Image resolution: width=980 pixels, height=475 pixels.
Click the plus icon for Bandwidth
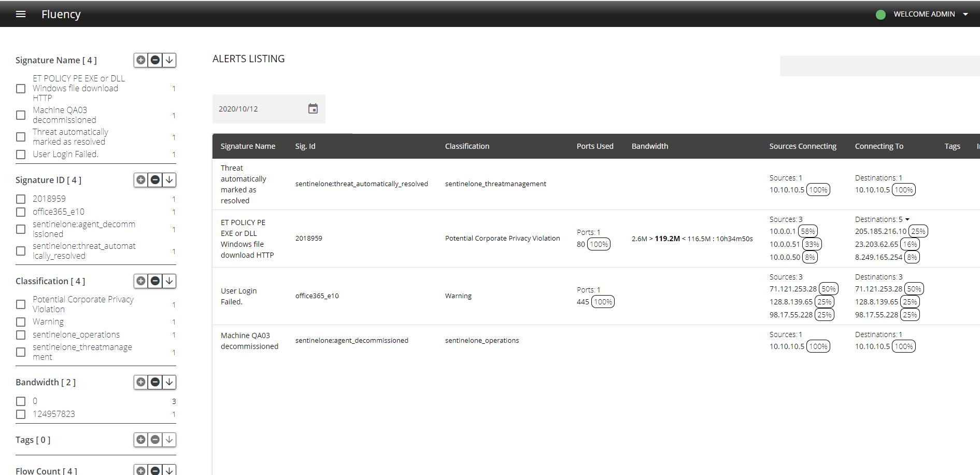tap(141, 382)
